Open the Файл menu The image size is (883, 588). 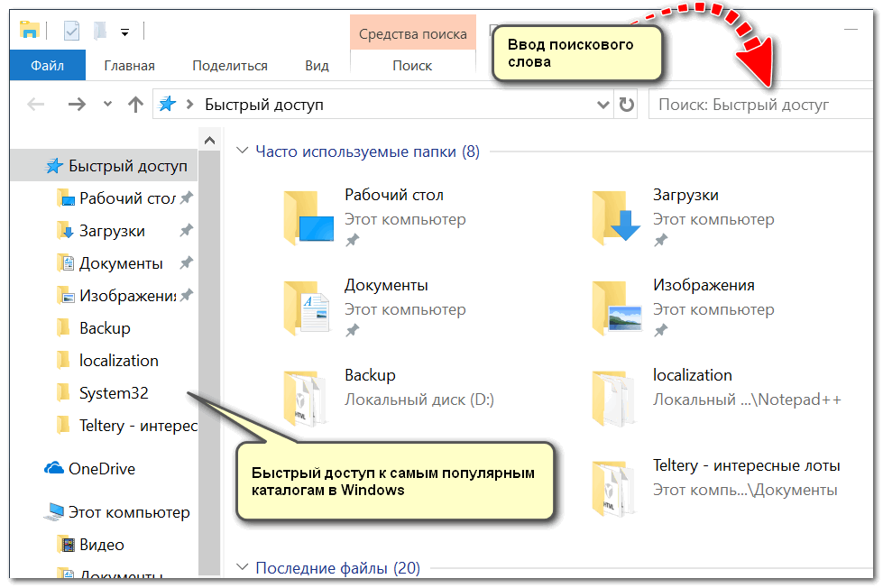click(47, 65)
